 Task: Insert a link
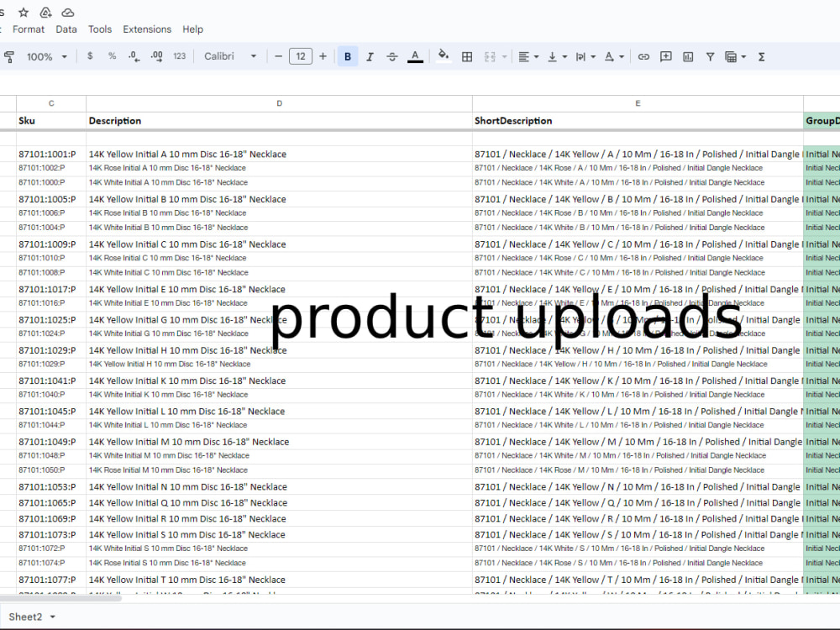point(644,57)
